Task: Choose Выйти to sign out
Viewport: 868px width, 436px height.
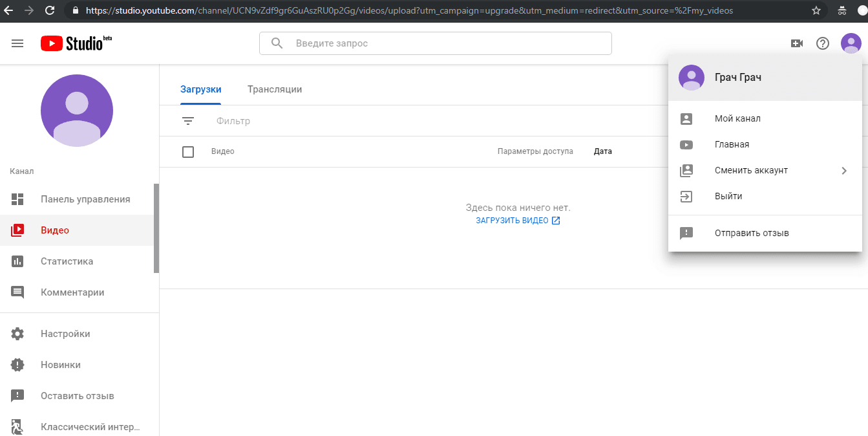Action: pos(765,197)
